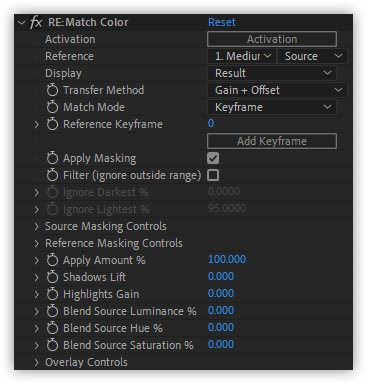
Task: Select the RE:Match Color effect name
Action: click(88, 22)
